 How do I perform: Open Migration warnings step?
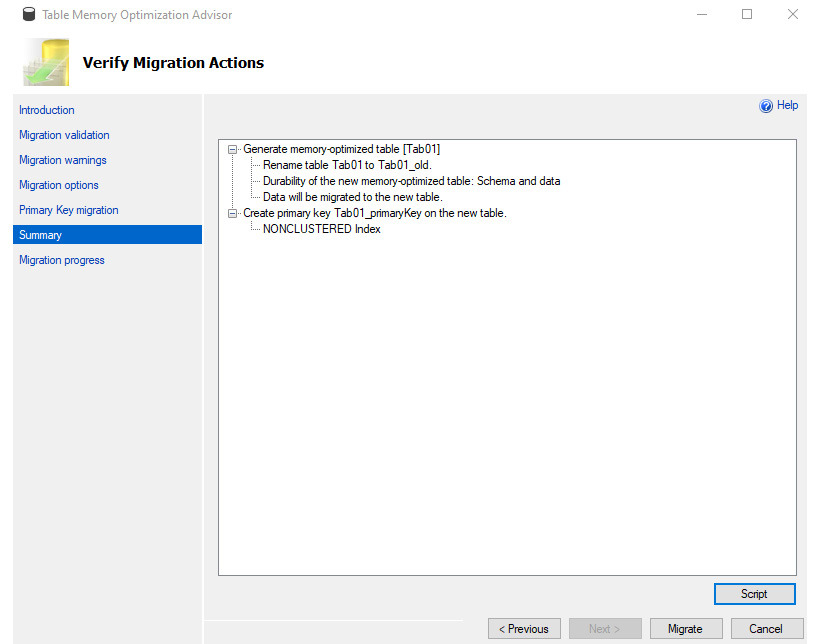click(x=63, y=160)
